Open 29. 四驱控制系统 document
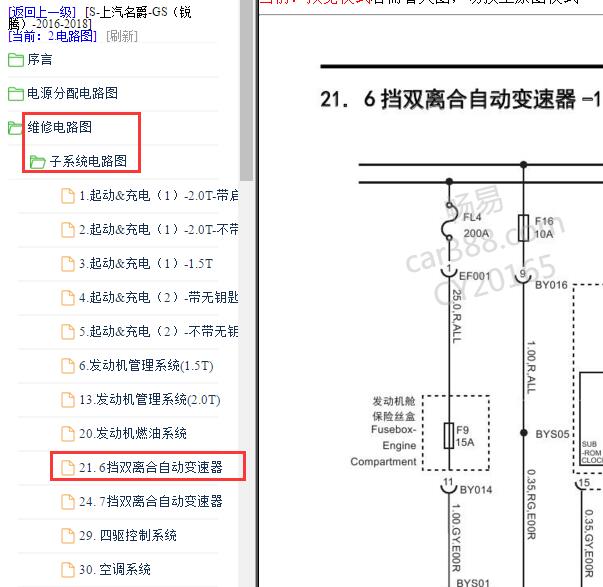 click(128, 535)
